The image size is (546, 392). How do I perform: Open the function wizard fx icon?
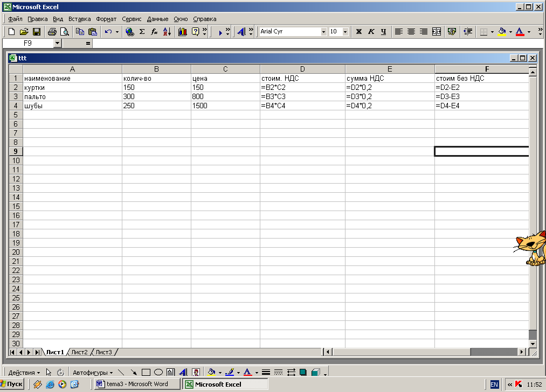pyautogui.click(x=154, y=32)
